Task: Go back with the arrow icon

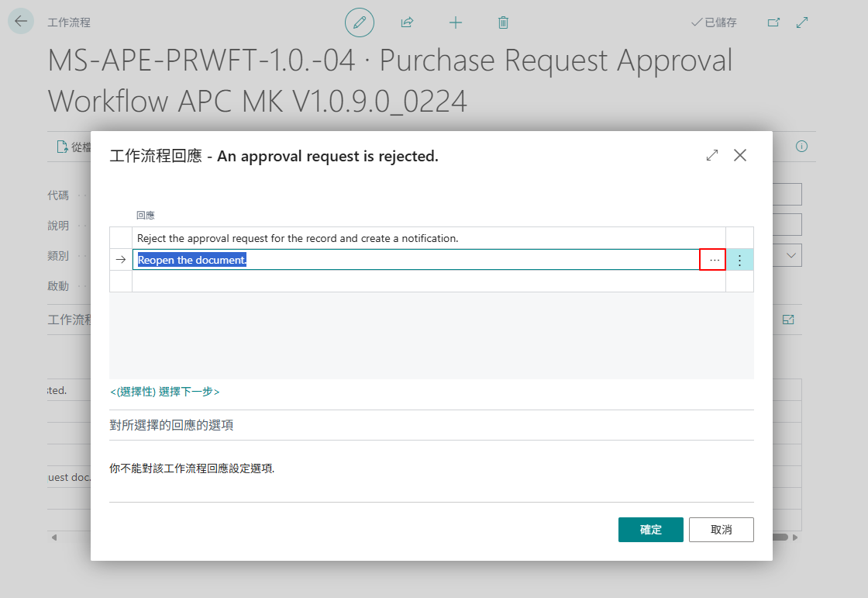Action: [x=21, y=22]
